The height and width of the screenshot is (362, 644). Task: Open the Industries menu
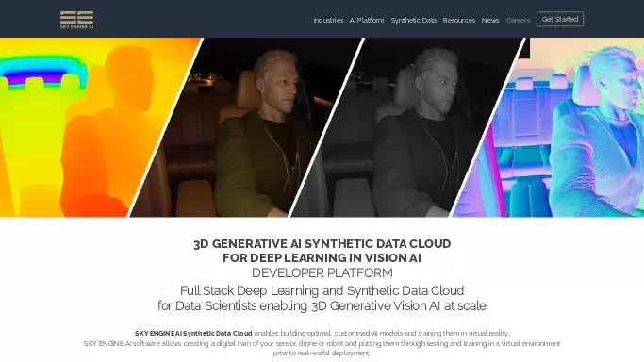(x=328, y=20)
